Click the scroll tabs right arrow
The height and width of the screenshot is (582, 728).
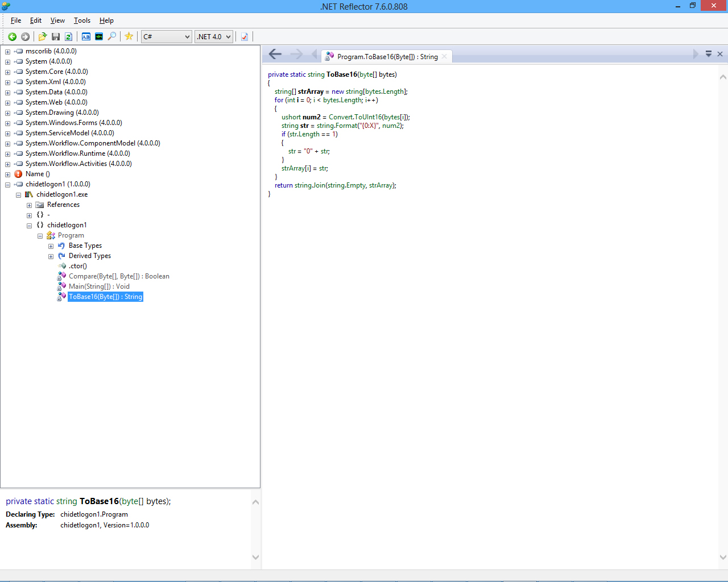coord(695,54)
